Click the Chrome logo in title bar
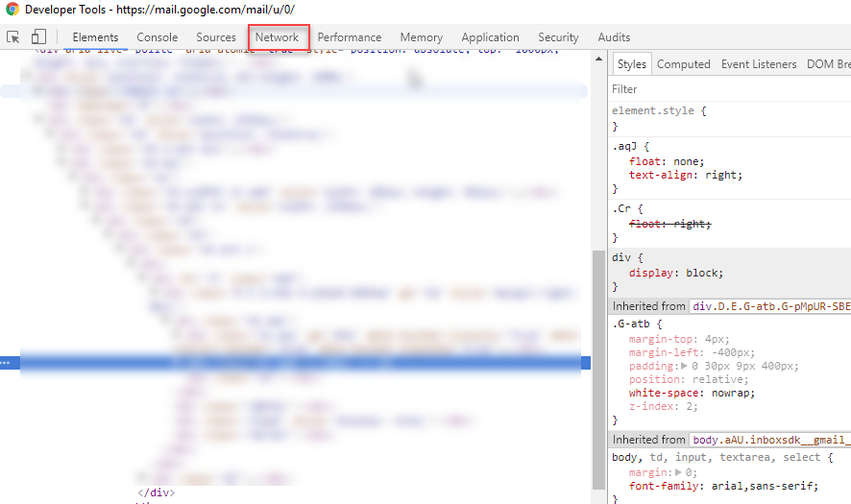 coord(12,10)
